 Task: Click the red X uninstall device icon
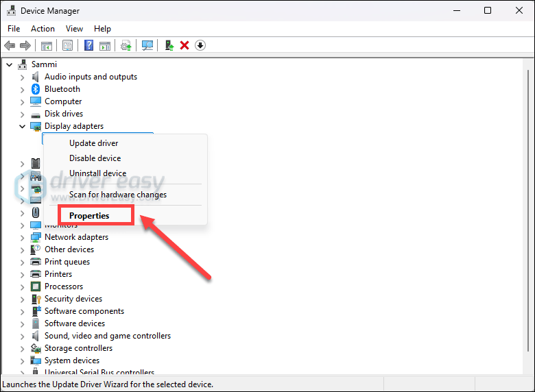tap(185, 45)
